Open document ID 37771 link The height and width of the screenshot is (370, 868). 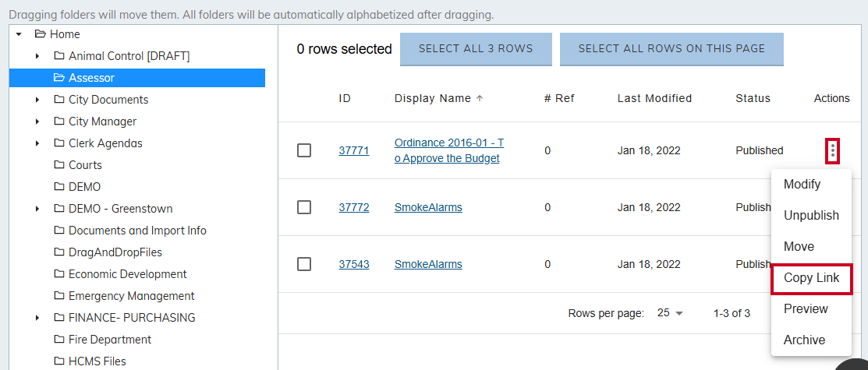[x=354, y=150]
